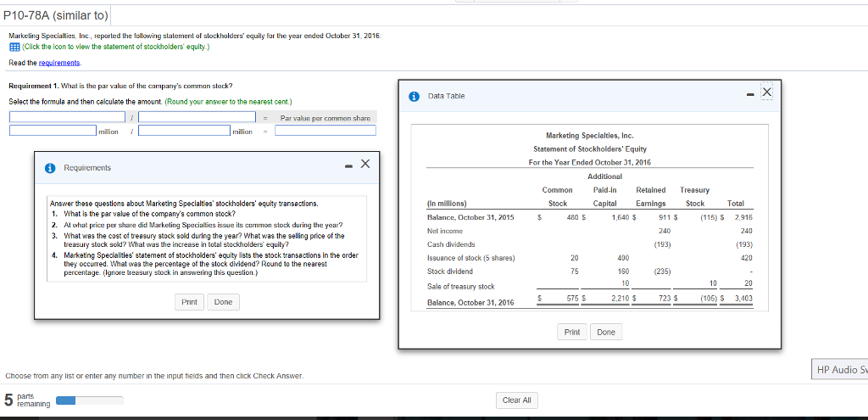Click the par value result field

click(x=325, y=130)
